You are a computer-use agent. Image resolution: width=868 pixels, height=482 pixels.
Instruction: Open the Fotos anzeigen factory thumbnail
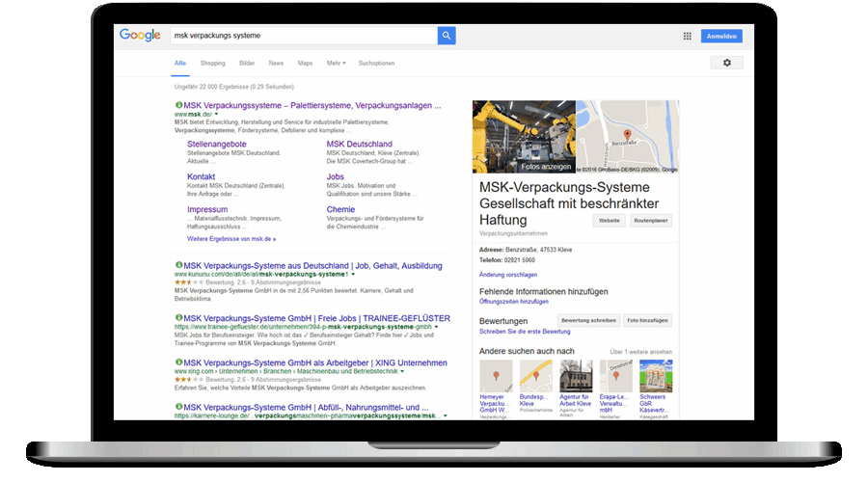524,137
